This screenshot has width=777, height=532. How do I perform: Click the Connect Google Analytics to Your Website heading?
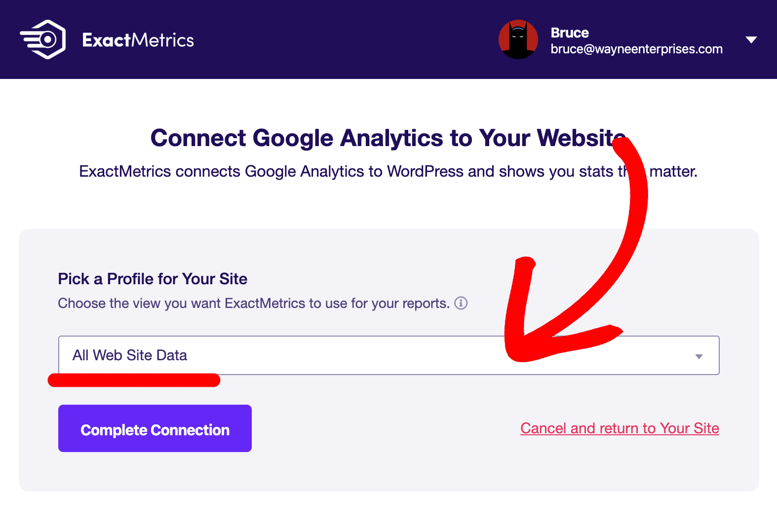click(x=388, y=138)
